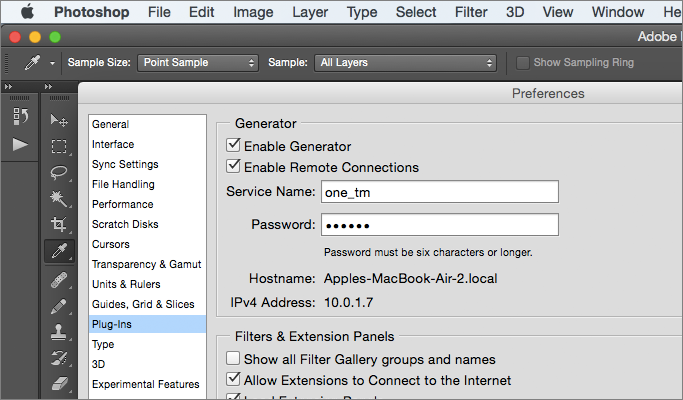
Task: Select the Lasso tool
Action: pyautogui.click(x=59, y=173)
